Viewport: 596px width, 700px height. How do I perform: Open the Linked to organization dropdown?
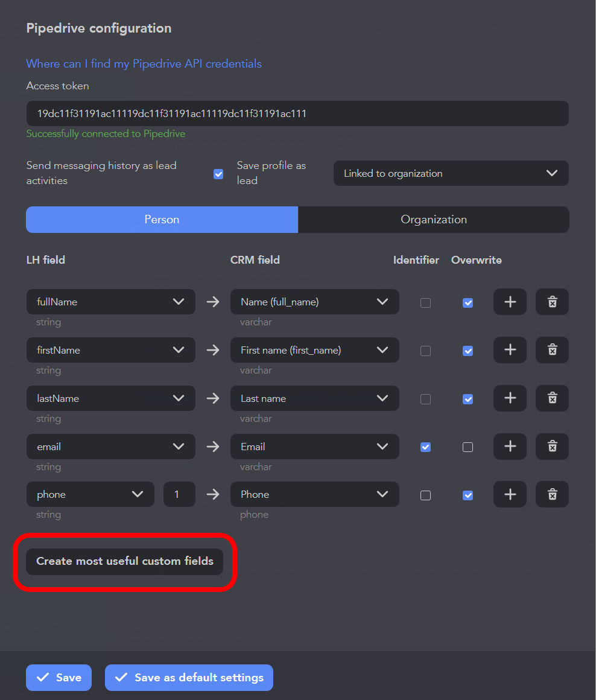coord(451,173)
